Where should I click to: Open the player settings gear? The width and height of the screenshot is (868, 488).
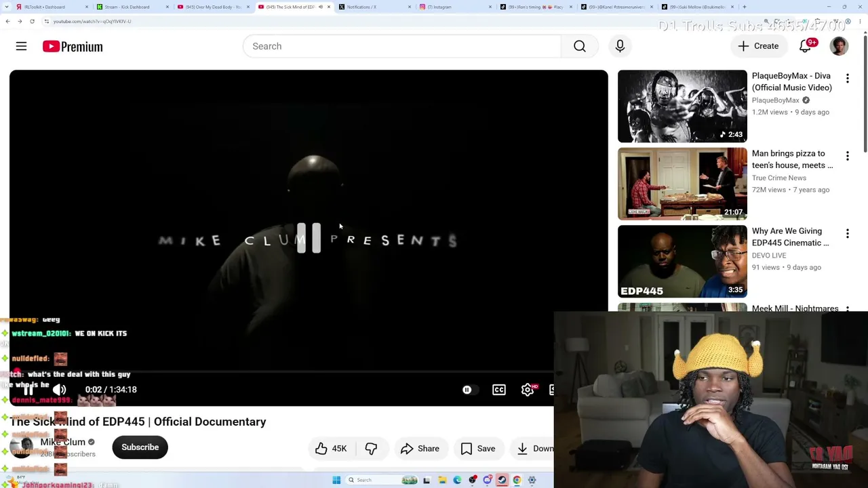[528, 390]
